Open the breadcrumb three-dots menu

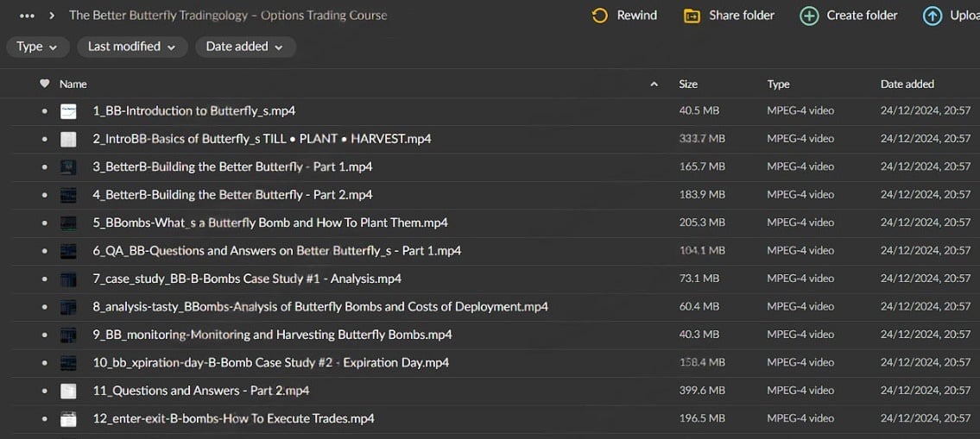[27, 16]
